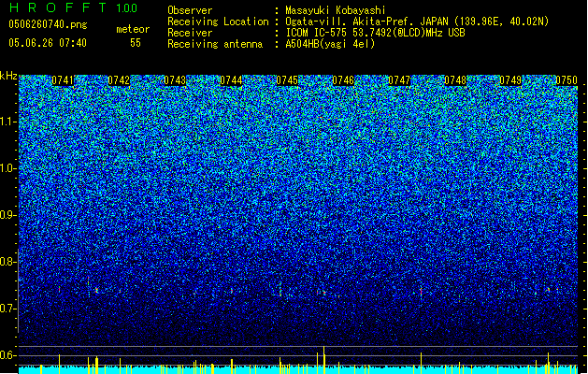Click the 0.8 frequency axis label
This screenshot has width=588, height=374.
pos(8,262)
